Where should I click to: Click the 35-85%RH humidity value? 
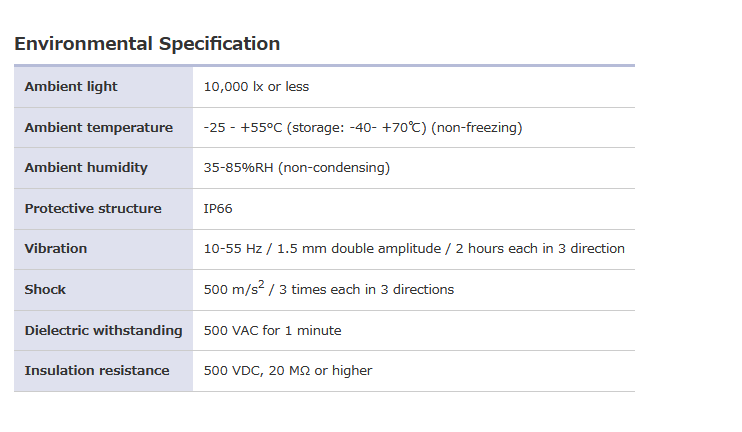pyautogui.click(x=238, y=168)
